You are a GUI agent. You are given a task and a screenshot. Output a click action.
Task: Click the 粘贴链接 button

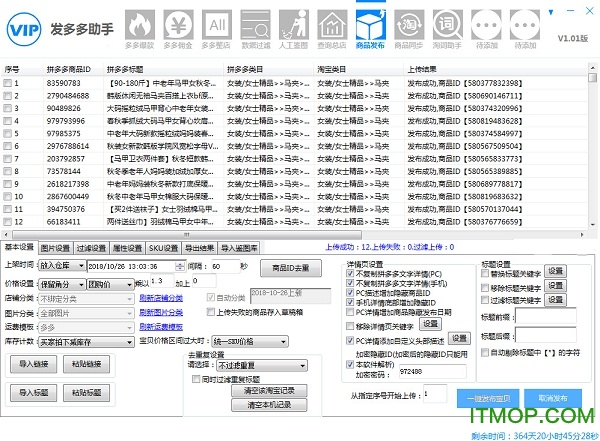pos(86,364)
